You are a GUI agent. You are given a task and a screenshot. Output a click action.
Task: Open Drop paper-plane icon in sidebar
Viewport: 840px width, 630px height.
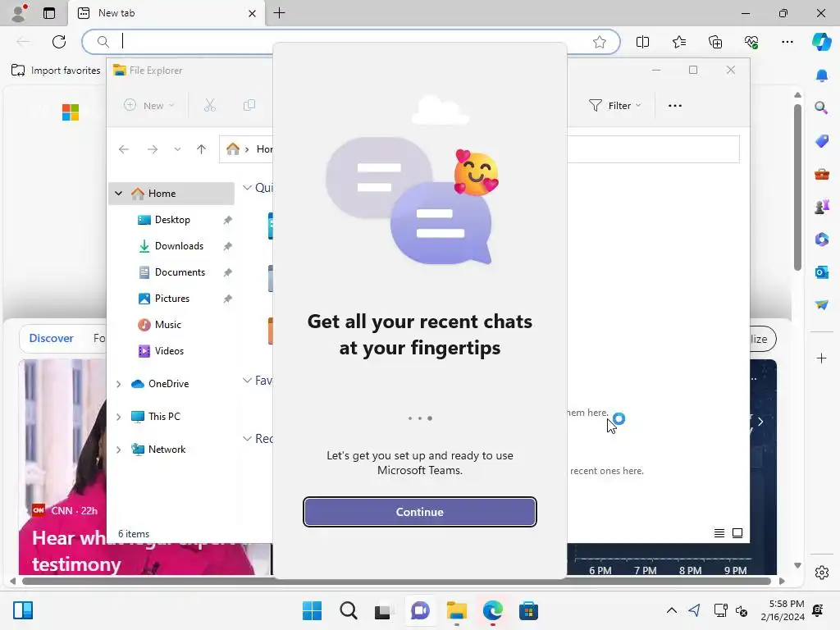tap(821, 305)
